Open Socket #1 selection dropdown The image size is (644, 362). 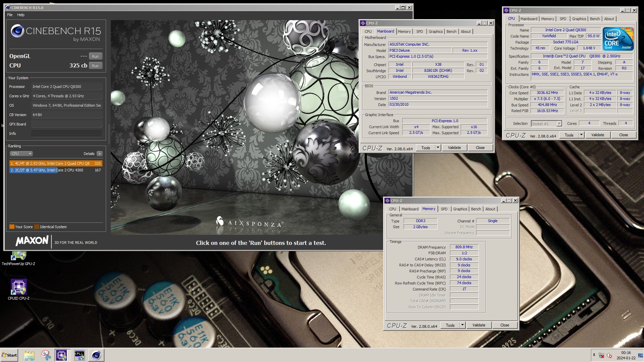[546, 124]
